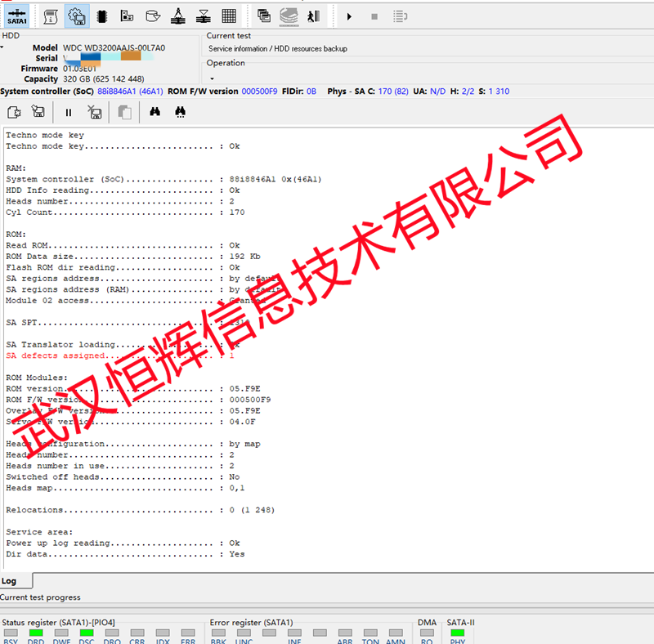Click the Current test field value
The height and width of the screenshot is (644, 654).
tap(278, 49)
